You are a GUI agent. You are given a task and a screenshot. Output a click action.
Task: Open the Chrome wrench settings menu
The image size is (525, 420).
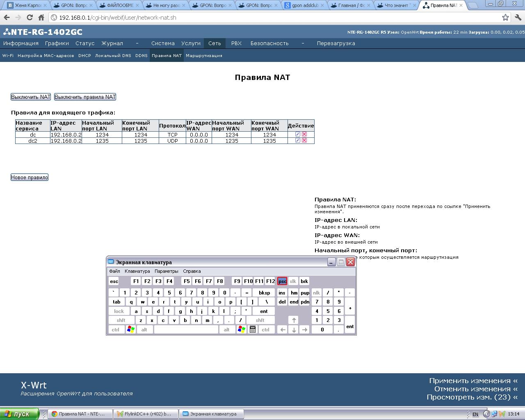pos(518,18)
